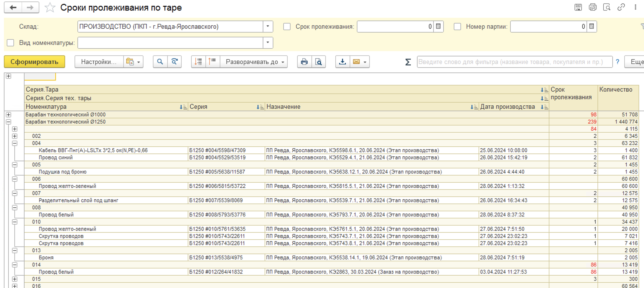644x288 pixels.
Task: Expand the Барабан технологический Ø1000 group
Action: tap(9, 114)
